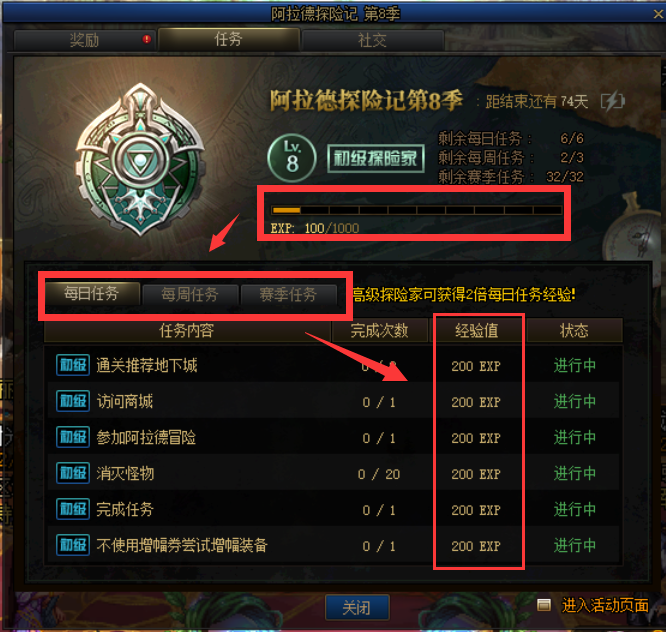The image size is (666, 632).
Task: Click the 初级探险家 rank label button
Action: [x=375, y=159]
